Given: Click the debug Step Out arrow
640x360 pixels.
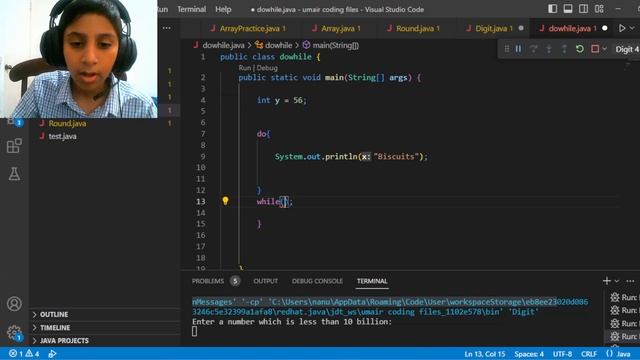Looking at the screenshot, I should 564,49.
